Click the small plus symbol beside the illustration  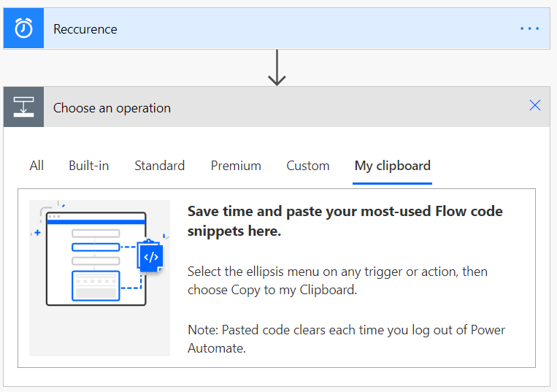[x=37, y=233]
